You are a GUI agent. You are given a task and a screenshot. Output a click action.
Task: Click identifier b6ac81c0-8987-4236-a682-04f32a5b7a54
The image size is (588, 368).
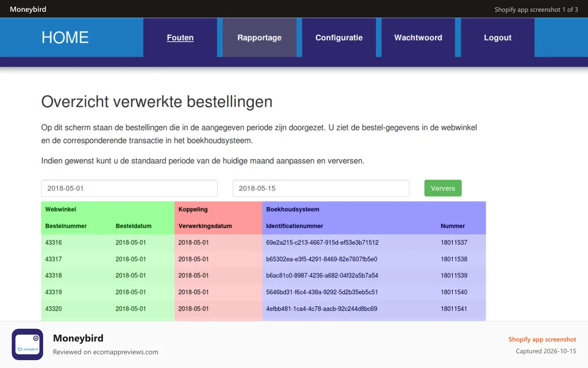[322, 276]
